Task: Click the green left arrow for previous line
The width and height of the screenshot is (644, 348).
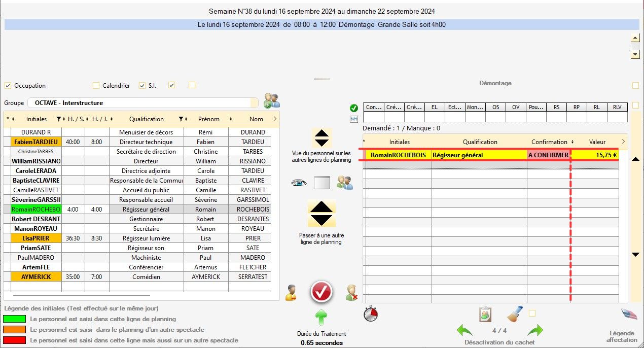Action: [464, 331]
